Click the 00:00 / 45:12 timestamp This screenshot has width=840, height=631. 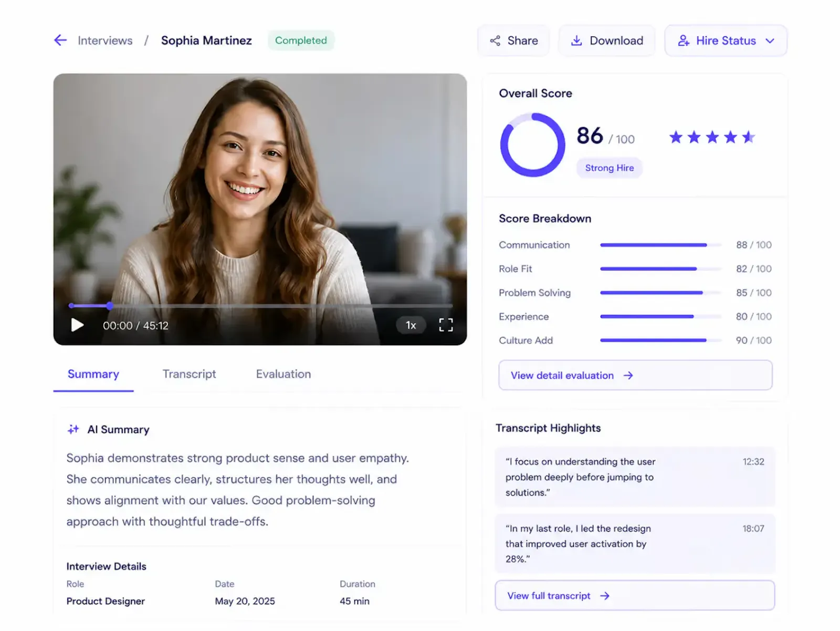point(135,326)
